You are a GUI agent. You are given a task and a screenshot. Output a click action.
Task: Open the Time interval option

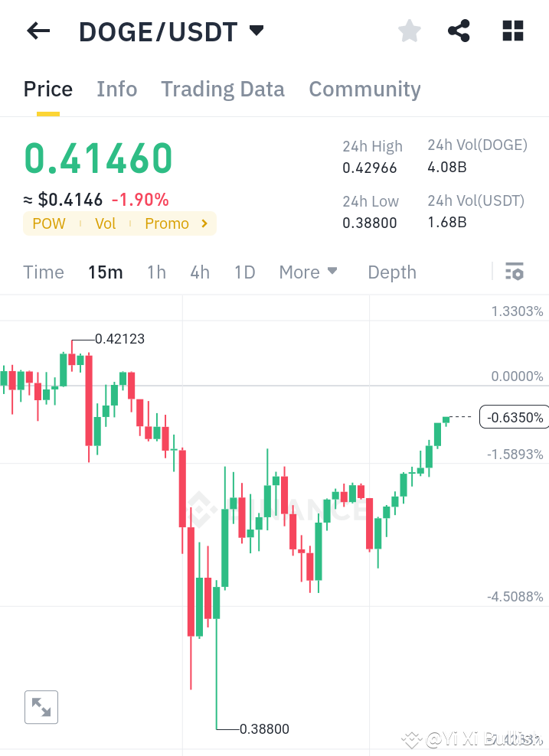click(44, 272)
